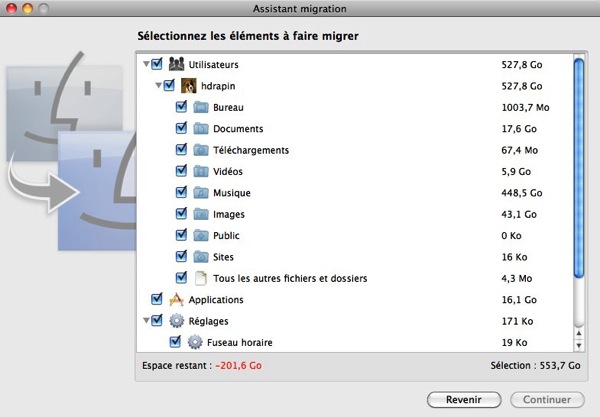
Task: Click the Applications icon
Action: point(177,299)
